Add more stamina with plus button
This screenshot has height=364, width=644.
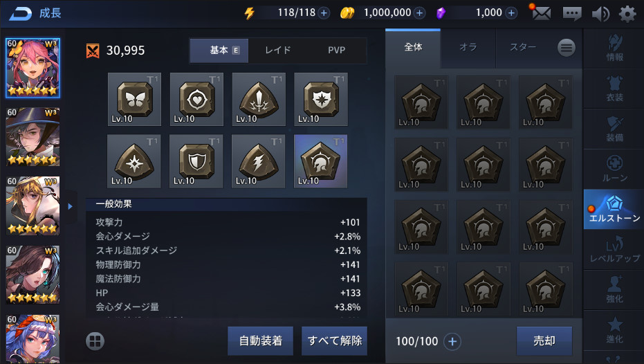point(324,13)
